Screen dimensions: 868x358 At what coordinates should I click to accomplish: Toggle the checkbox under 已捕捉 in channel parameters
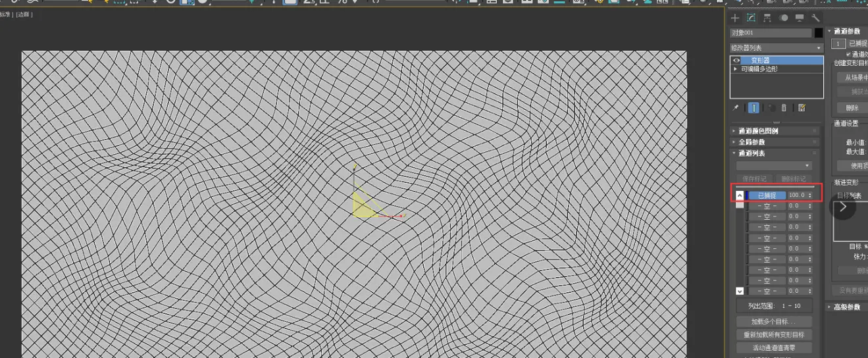[x=848, y=54]
